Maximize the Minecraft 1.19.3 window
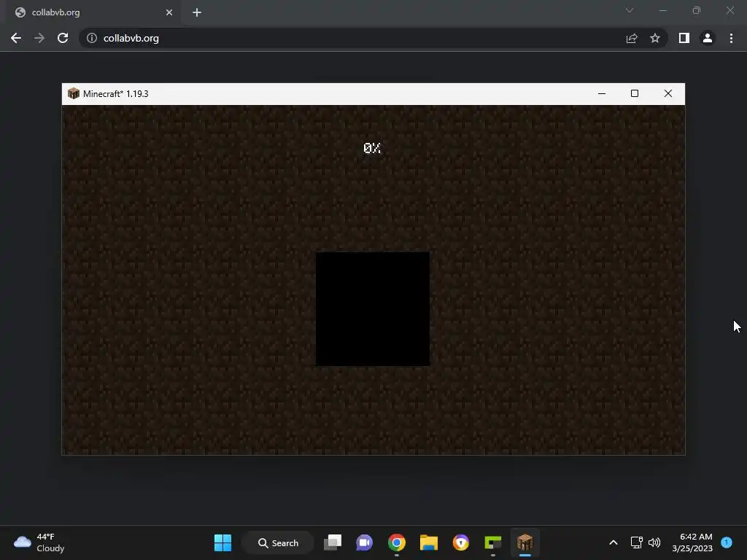The image size is (747, 560). coord(635,93)
